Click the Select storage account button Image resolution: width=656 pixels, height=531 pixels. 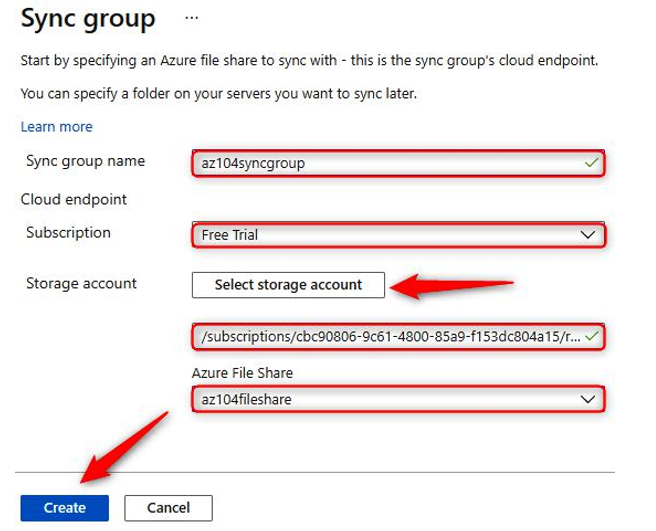pos(288,285)
